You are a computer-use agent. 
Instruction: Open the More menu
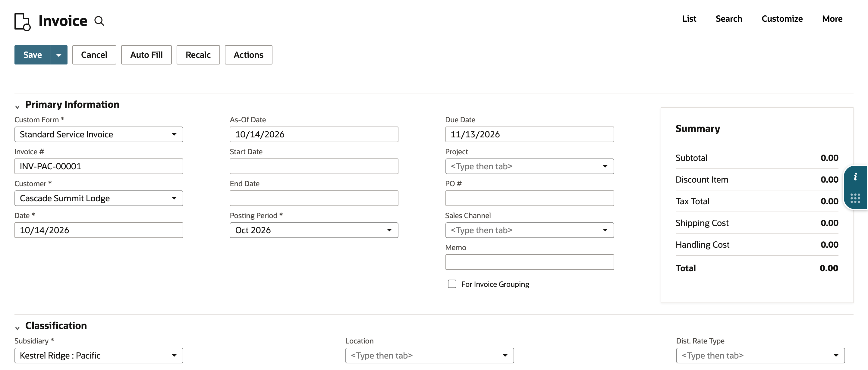pyautogui.click(x=832, y=19)
